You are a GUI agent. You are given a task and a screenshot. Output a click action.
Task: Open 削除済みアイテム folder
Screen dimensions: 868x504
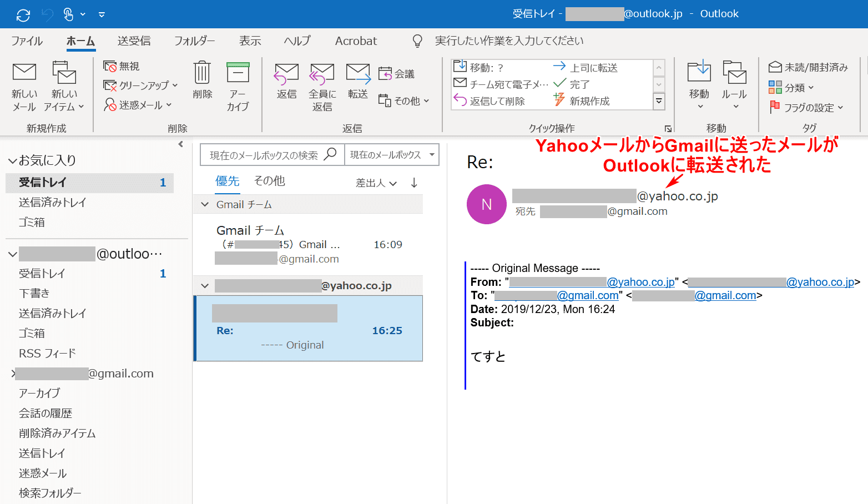[57, 434]
